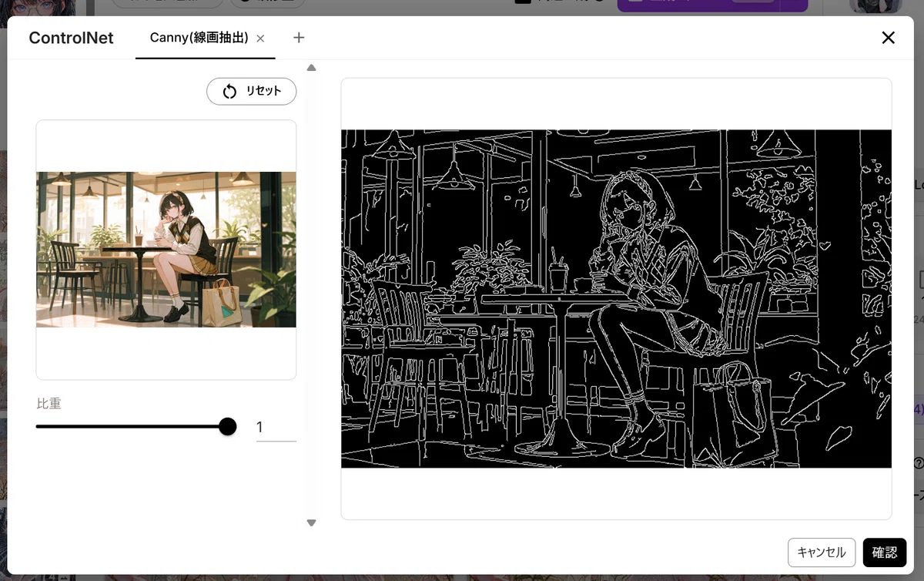Click the scroll down arrow of left panel
This screenshot has width=924, height=581.
pyautogui.click(x=311, y=522)
